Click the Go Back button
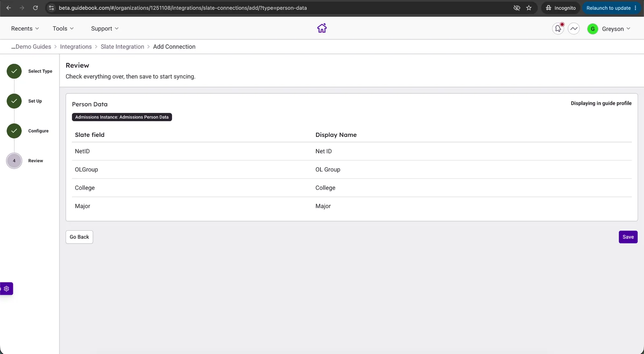Image resolution: width=644 pixels, height=354 pixels. click(79, 237)
